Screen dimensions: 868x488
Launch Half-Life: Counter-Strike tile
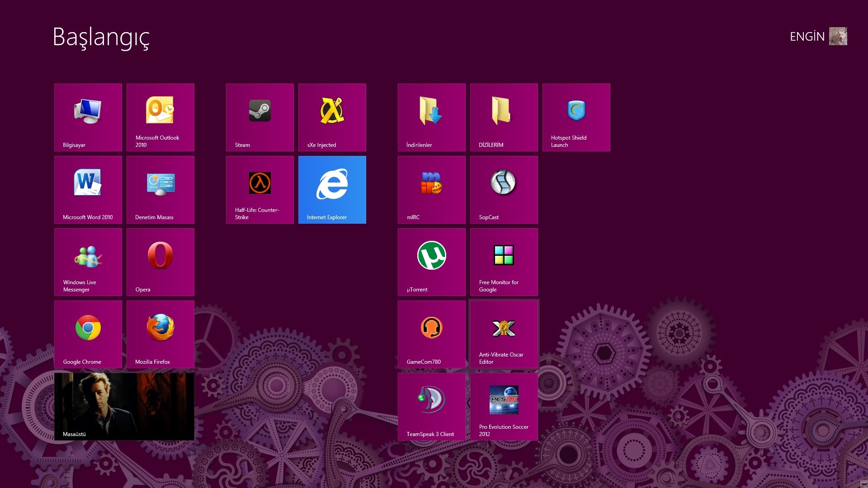click(x=260, y=190)
